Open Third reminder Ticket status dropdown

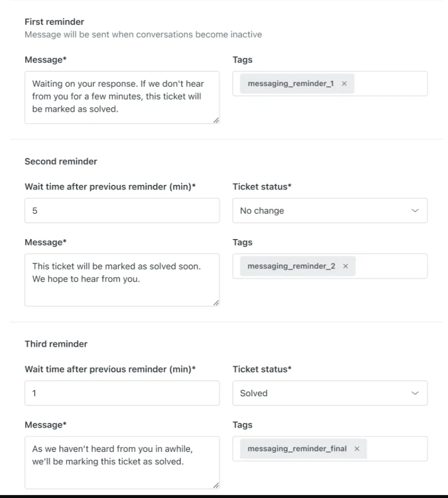click(x=330, y=393)
